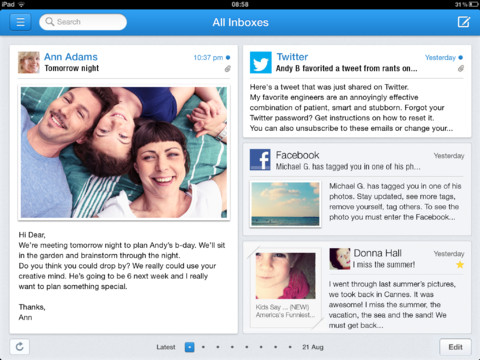Jump to the last page dot before 21 Aug
The image size is (480, 360).
pos(290,347)
